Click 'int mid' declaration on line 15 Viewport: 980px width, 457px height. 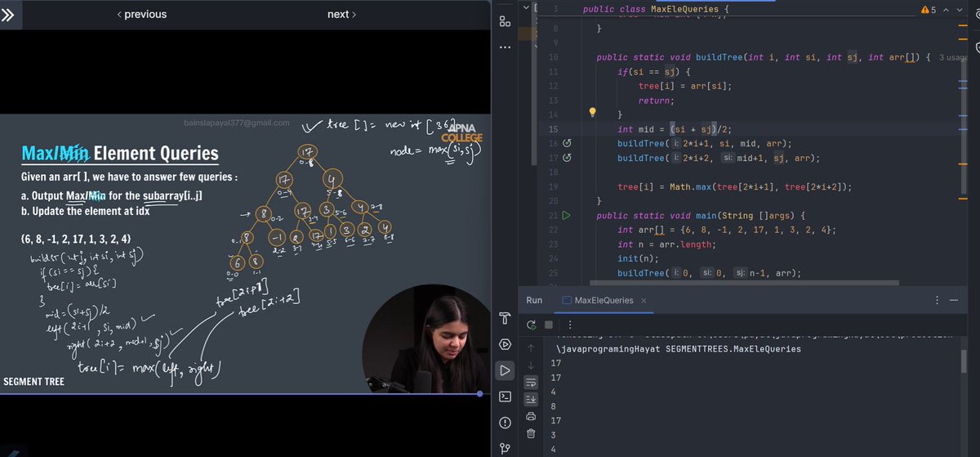(x=636, y=129)
